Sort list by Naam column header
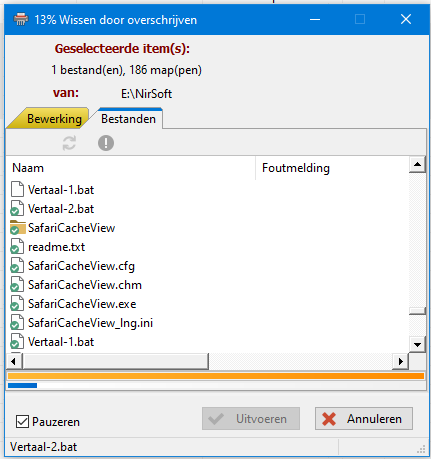The width and height of the screenshot is (431, 459). [x=131, y=168]
